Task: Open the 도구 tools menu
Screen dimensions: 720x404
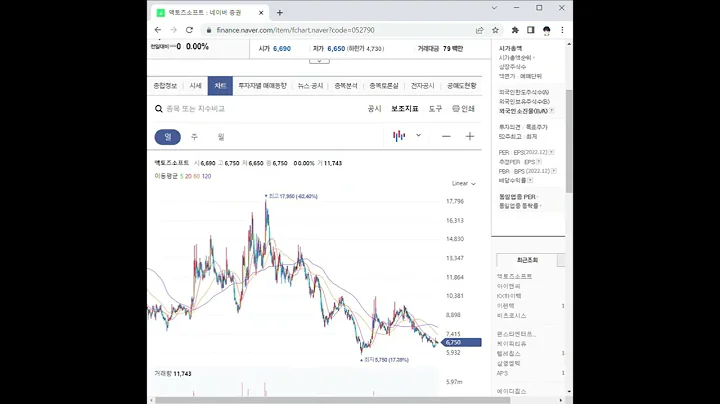Action: (435, 109)
